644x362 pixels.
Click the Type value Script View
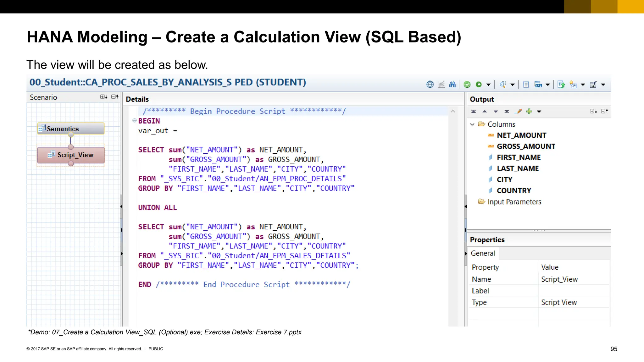pyautogui.click(x=559, y=302)
